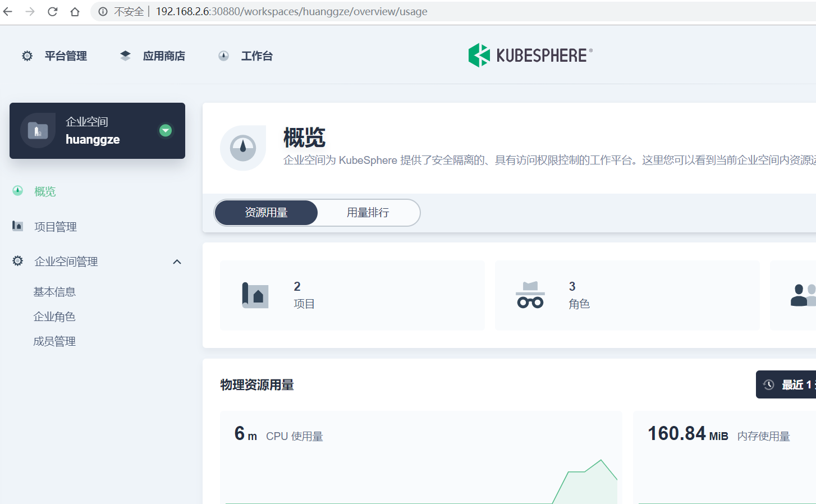Open the 最近 time range selector
Viewport: 816px width, 504px height.
[x=786, y=384]
